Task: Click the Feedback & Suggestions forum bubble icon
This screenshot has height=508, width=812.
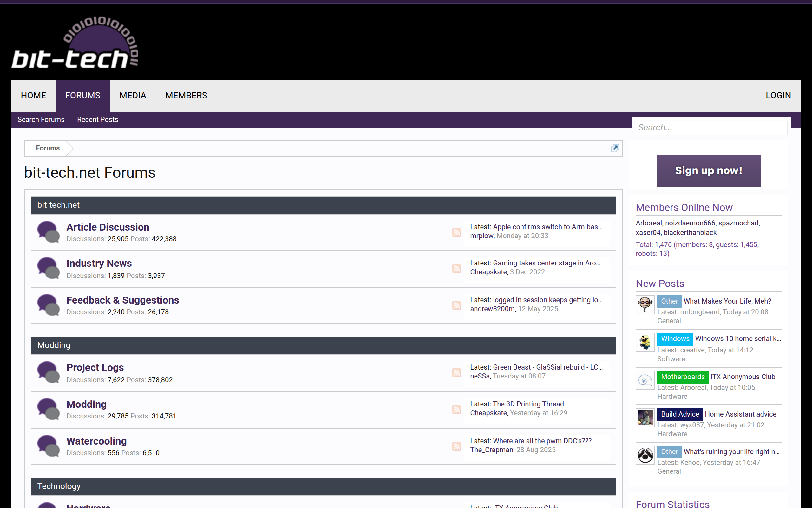Action: tap(48, 305)
